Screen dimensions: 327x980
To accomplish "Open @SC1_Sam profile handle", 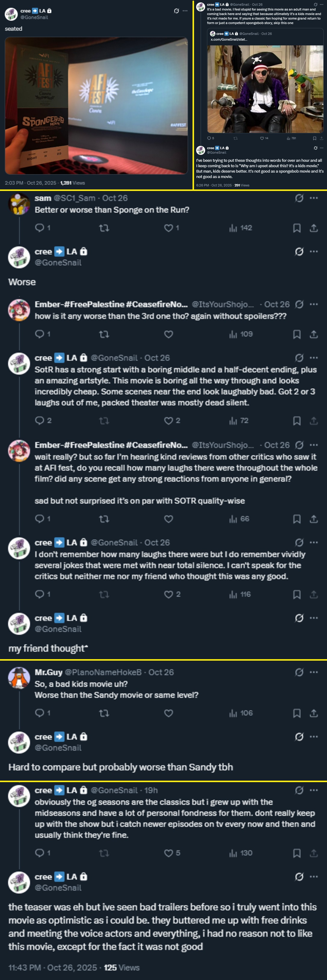I will 74,198.
